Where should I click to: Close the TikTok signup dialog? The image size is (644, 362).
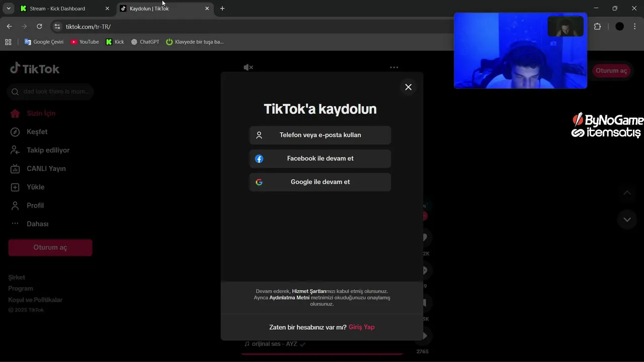click(408, 87)
